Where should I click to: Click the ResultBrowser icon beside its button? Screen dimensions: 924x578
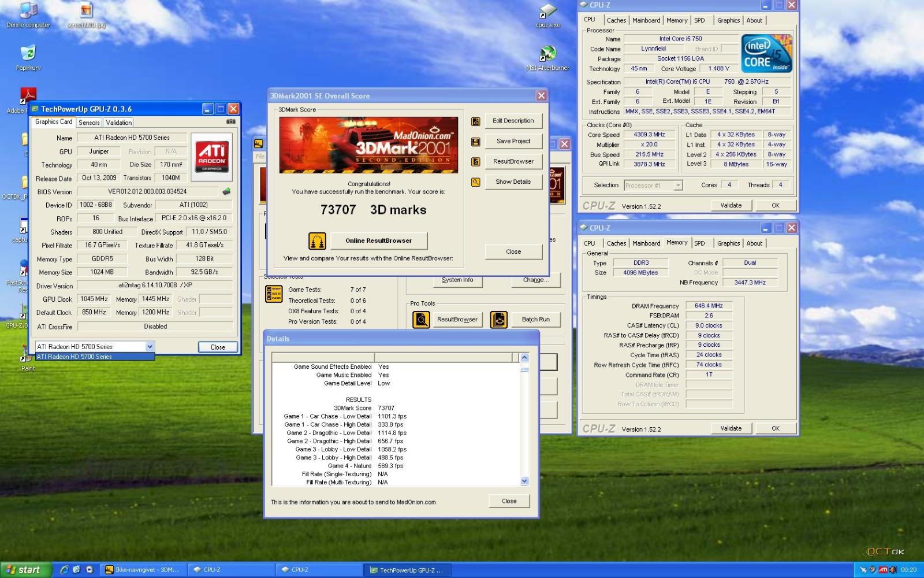(x=476, y=162)
